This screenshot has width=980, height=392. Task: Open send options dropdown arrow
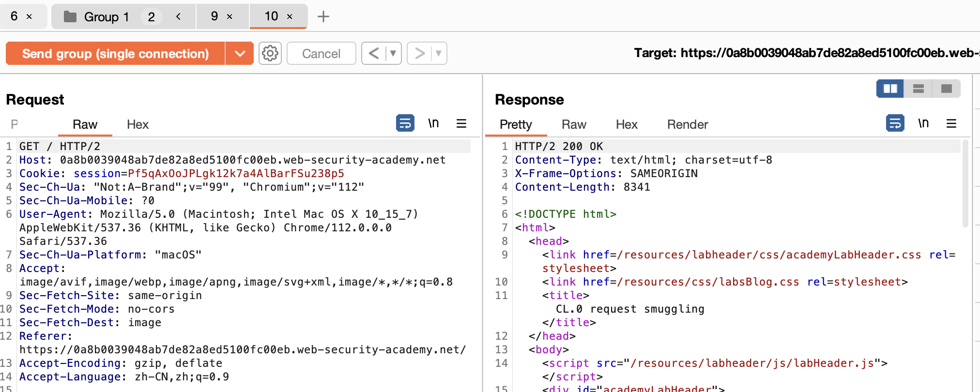click(x=240, y=53)
